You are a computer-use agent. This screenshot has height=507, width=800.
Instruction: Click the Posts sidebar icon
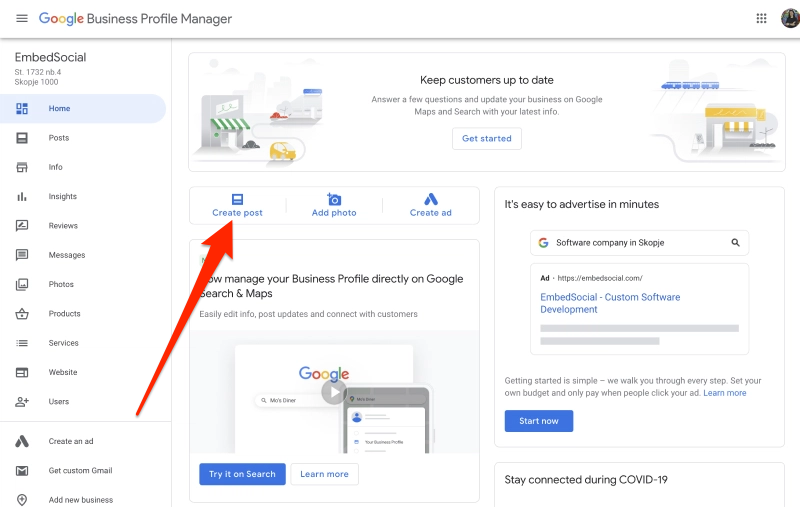(x=22, y=138)
